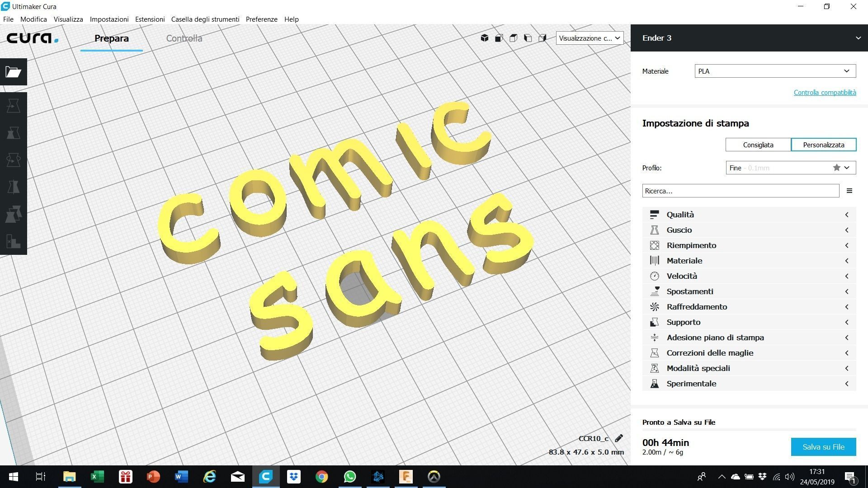
Task: Open WhatsApp from the taskbar
Action: click(350, 477)
